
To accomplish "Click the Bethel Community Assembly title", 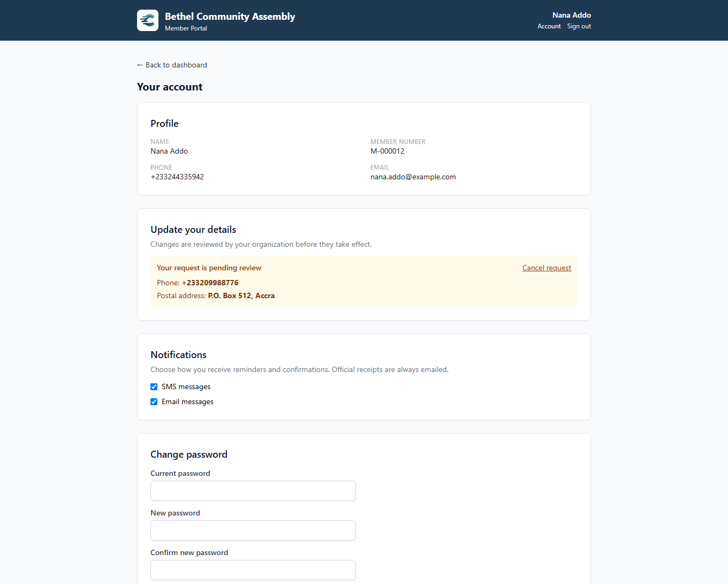I will coord(230,17).
